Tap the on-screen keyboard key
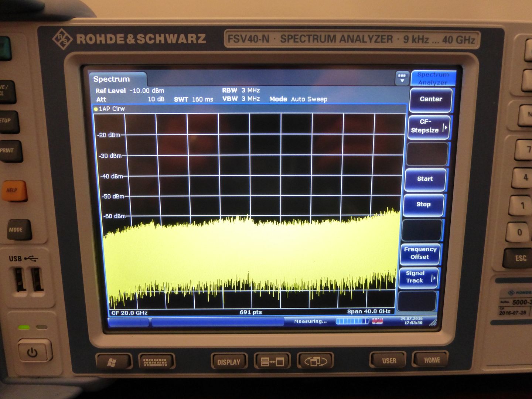The height and width of the screenshot is (399, 532). (x=156, y=362)
